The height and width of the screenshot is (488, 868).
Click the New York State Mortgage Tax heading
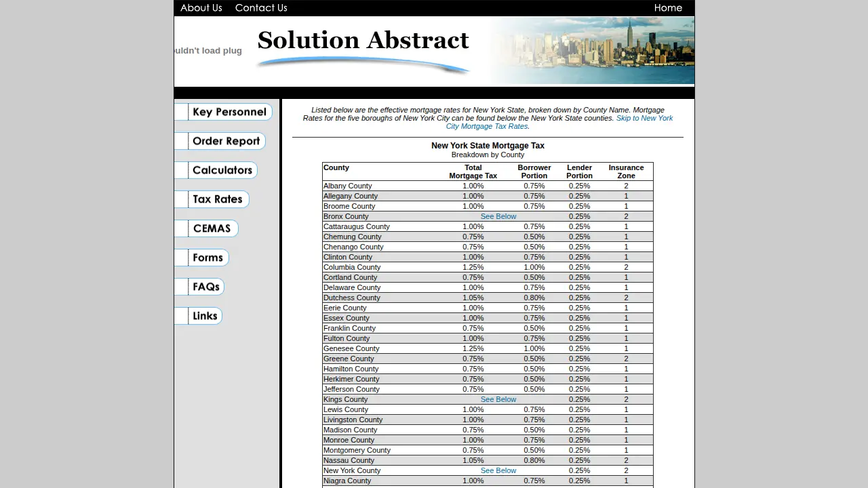click(488, 146)
